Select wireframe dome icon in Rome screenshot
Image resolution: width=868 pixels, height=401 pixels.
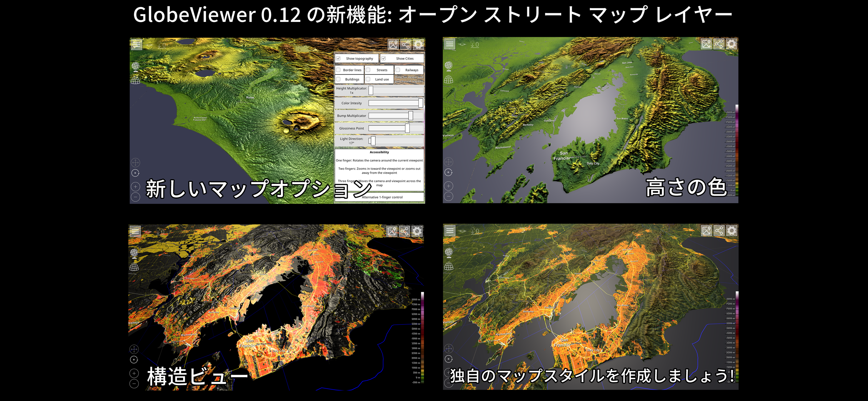(x=136, y=80)
